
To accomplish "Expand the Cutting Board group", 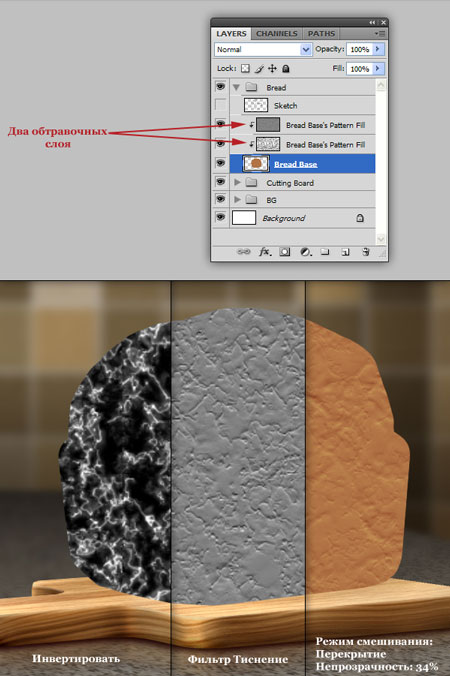I will point(237,183).
